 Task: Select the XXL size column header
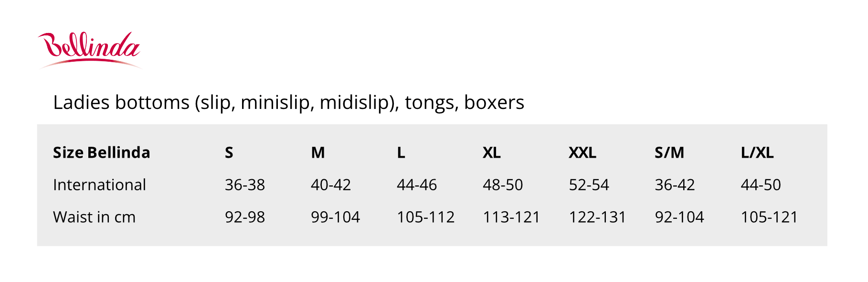pos(582,152)
